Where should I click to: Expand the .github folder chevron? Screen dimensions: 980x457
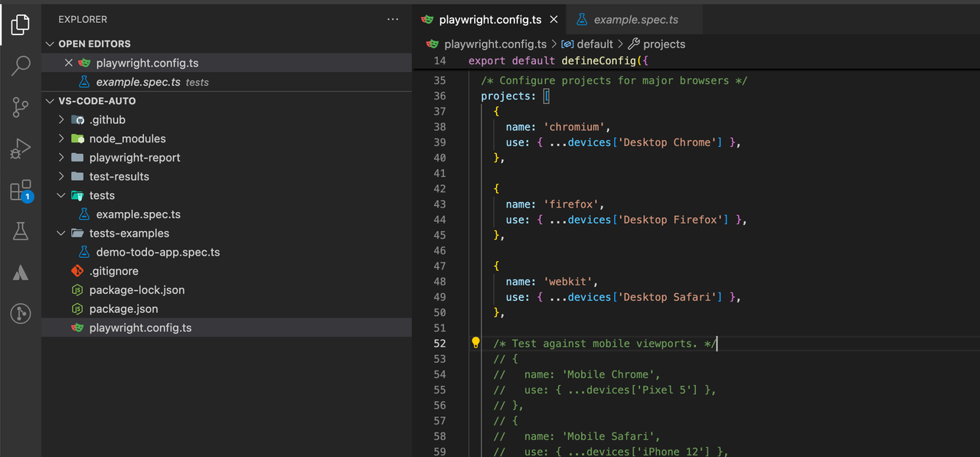click(62, 119)
